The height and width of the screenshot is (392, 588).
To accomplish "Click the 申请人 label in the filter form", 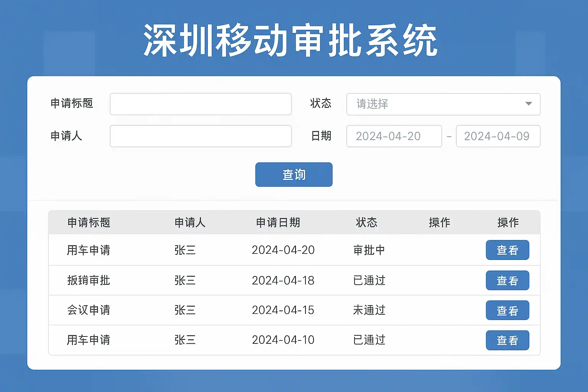I will click(x=66, y=136).
